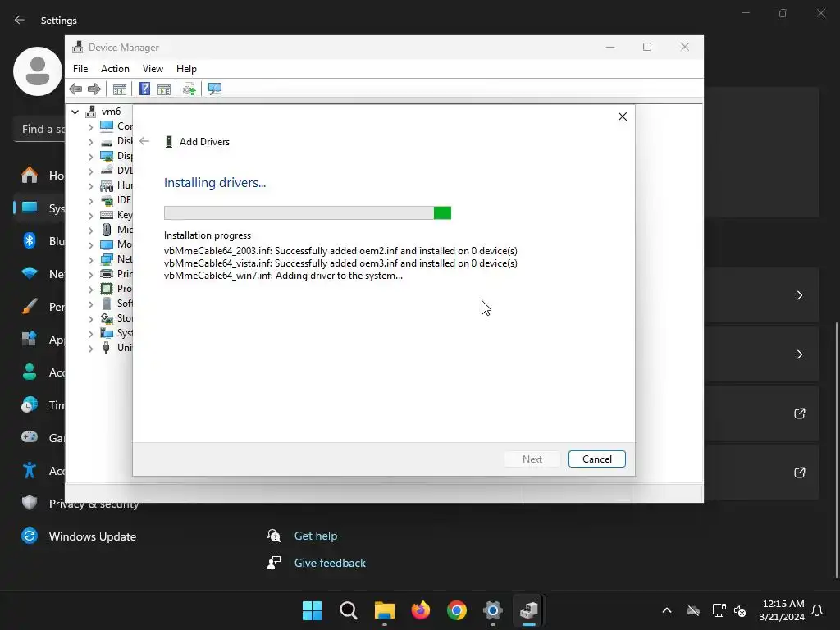Cancel the driver installation
The height and width of the screenshot is (630, 840).
click(x=597, y=459)
